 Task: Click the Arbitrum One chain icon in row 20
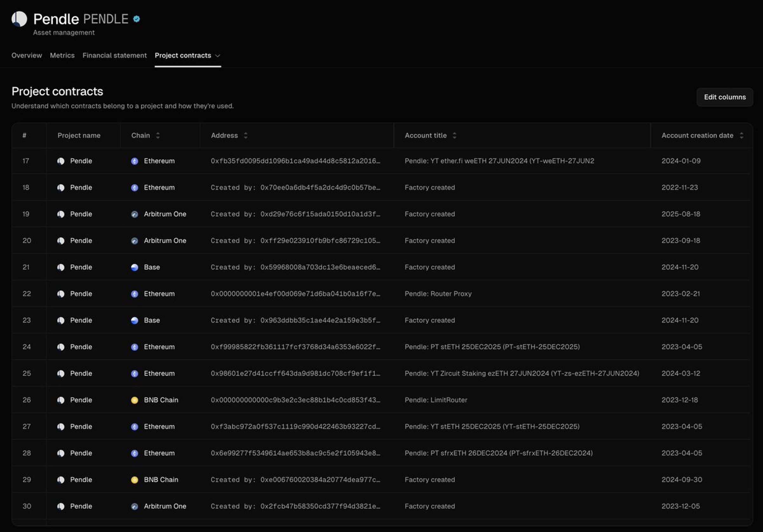point(134,241)
